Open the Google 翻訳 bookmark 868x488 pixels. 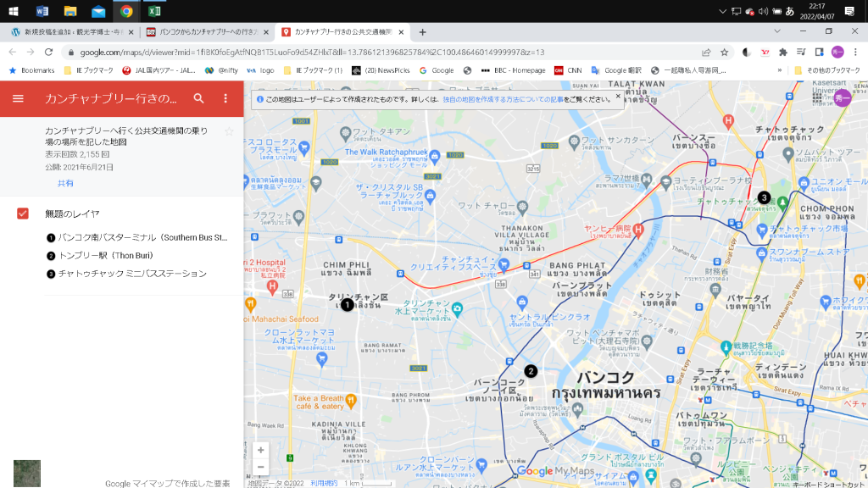[616, 70]
